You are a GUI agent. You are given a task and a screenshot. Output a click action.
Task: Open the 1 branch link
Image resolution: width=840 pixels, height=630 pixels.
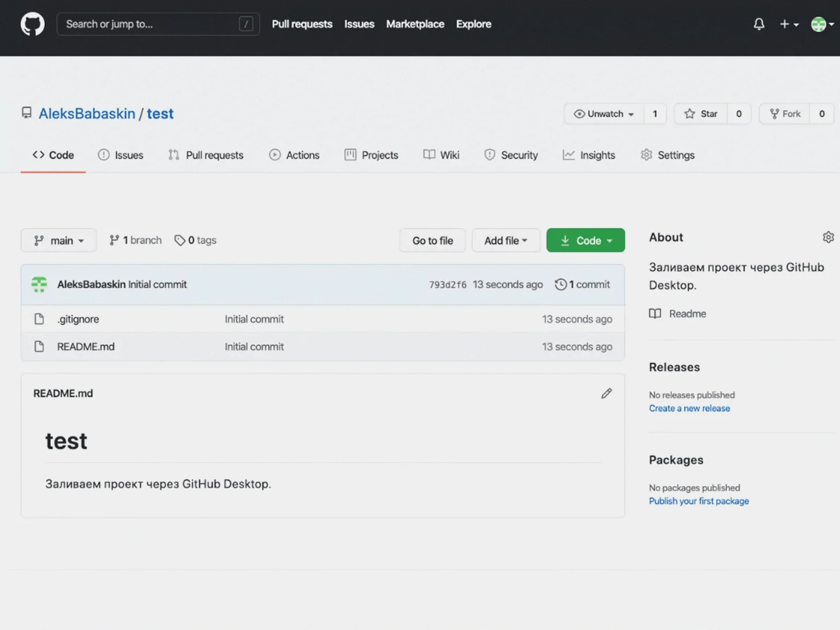click(135, 240)
